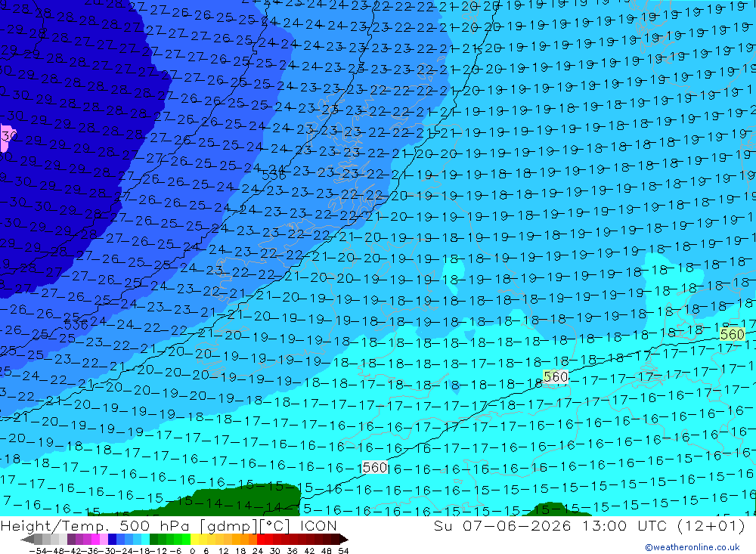Click the '0' legend scale value
Viewport: 756px width, 554px height.
click(x=192, y=551)
